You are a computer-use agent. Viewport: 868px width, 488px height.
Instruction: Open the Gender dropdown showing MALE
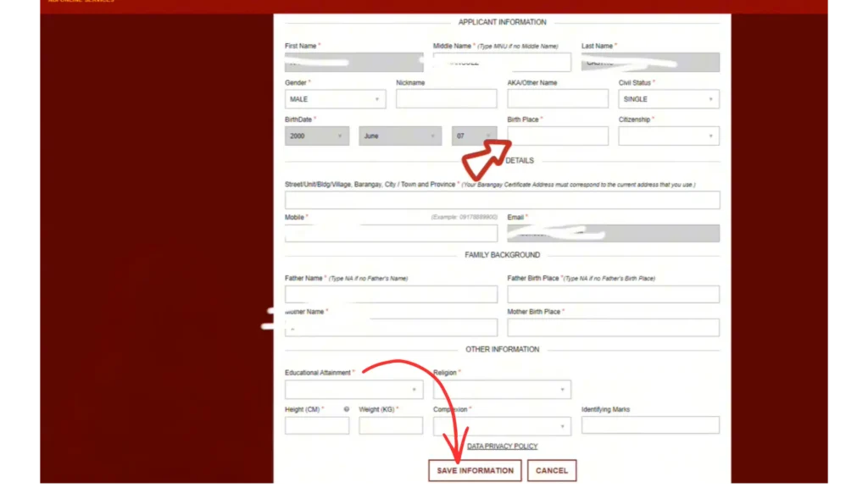(335, 99)
